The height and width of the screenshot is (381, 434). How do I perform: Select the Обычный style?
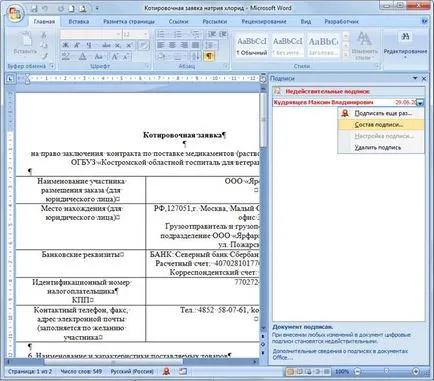click(252, 46)
